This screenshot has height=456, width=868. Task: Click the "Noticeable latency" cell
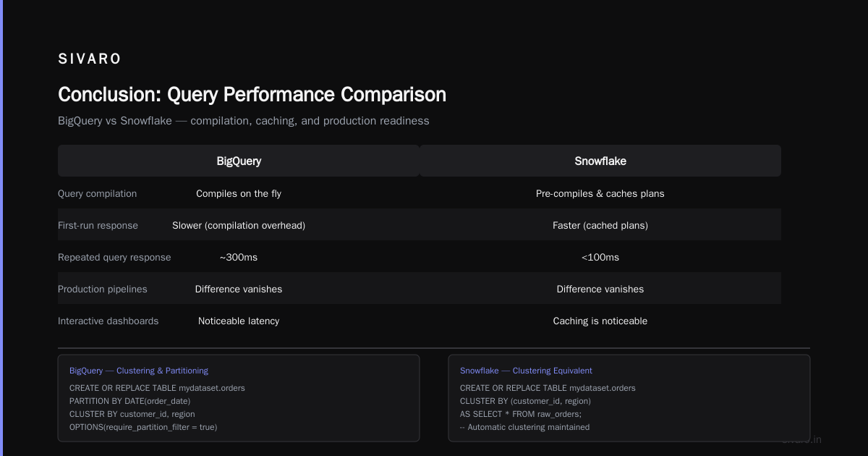(x=239, y=321)
